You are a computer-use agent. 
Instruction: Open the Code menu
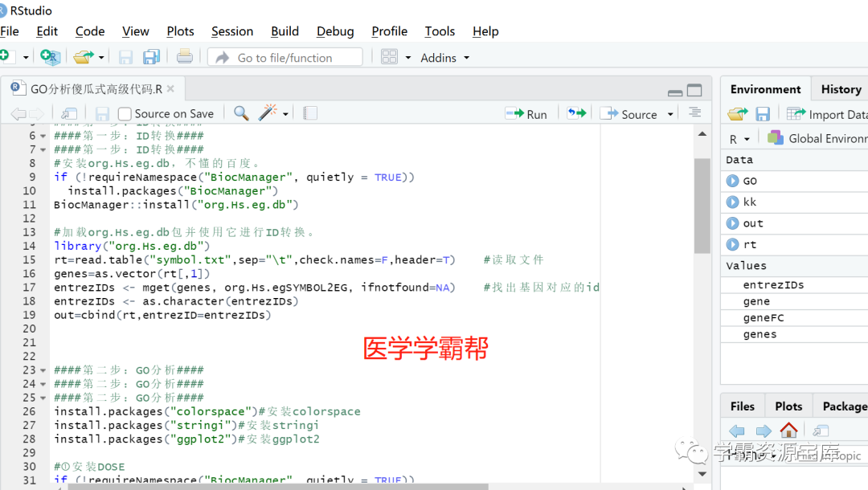pos(90,31)
